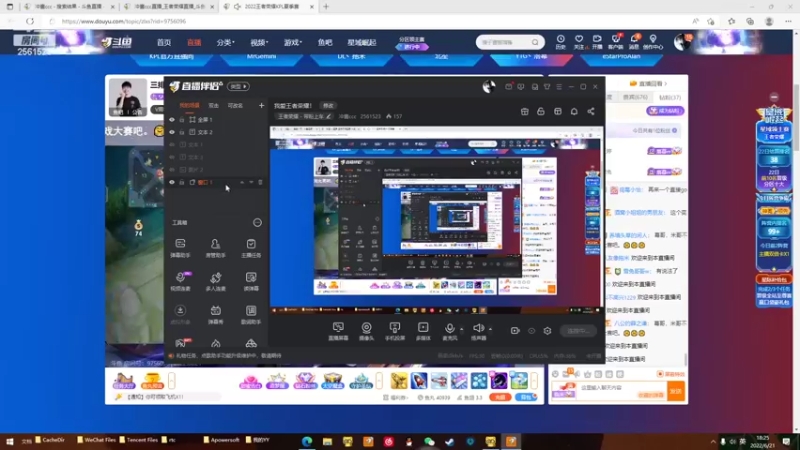Toggle lock on 文本2 source

click(182, 132)
